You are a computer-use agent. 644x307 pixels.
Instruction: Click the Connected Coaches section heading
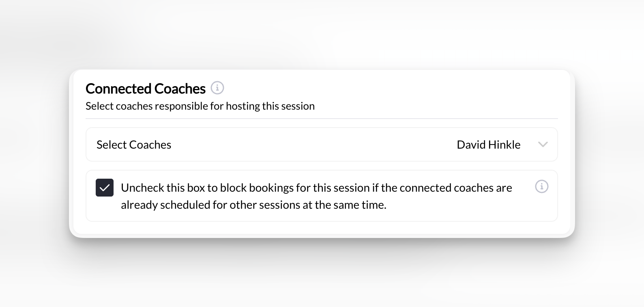(145, 88)
